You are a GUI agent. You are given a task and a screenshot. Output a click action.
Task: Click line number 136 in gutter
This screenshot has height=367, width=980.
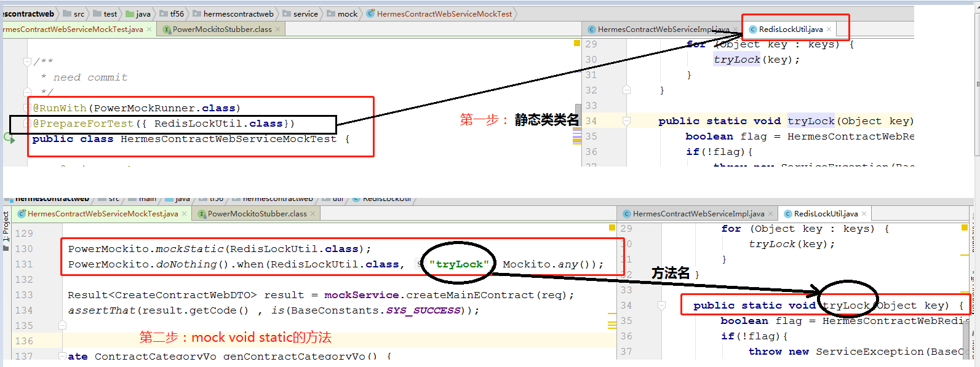coord(24,341)
